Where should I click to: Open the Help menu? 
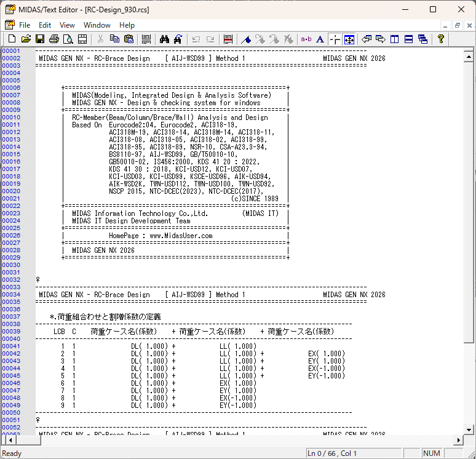[x=127, y=25]
